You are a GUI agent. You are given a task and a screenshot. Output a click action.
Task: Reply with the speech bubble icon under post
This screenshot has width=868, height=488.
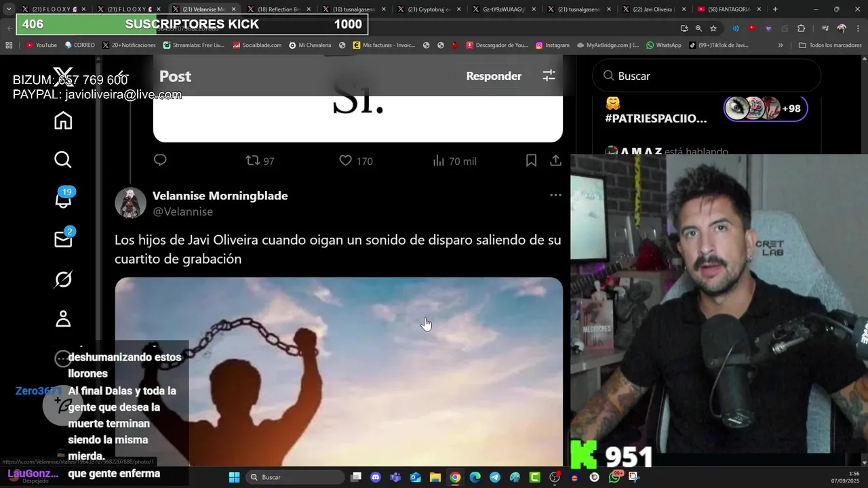coord(160,161)
